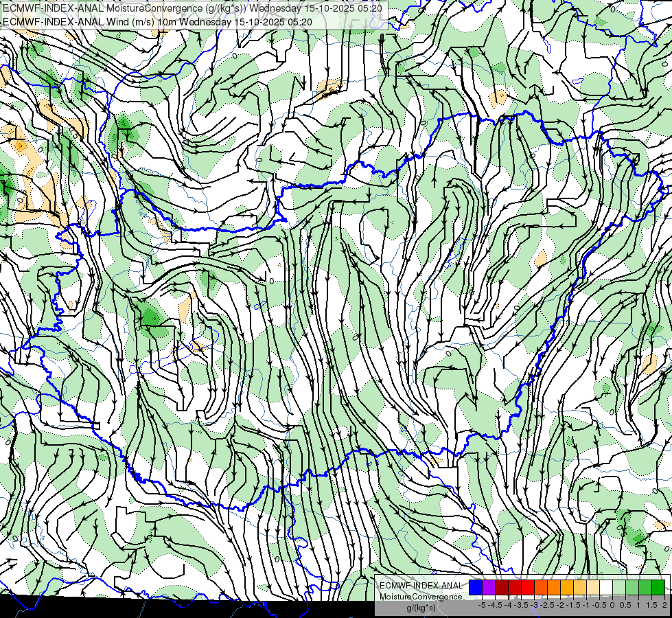Click the light green swatch after white
672x618 pixels.
[619, 588]
